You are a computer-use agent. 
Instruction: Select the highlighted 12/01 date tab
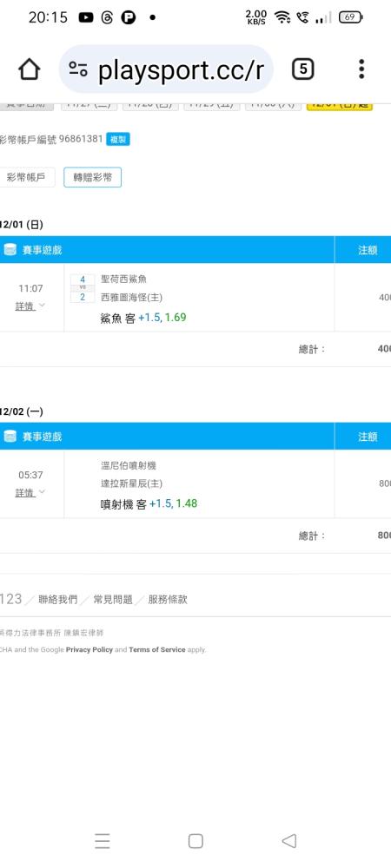coord(340,105)
